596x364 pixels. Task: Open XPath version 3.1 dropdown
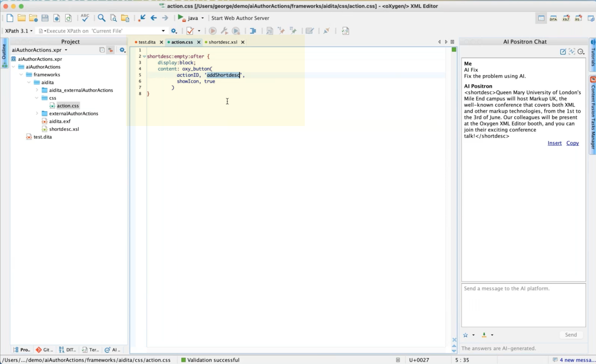(19, 31)
